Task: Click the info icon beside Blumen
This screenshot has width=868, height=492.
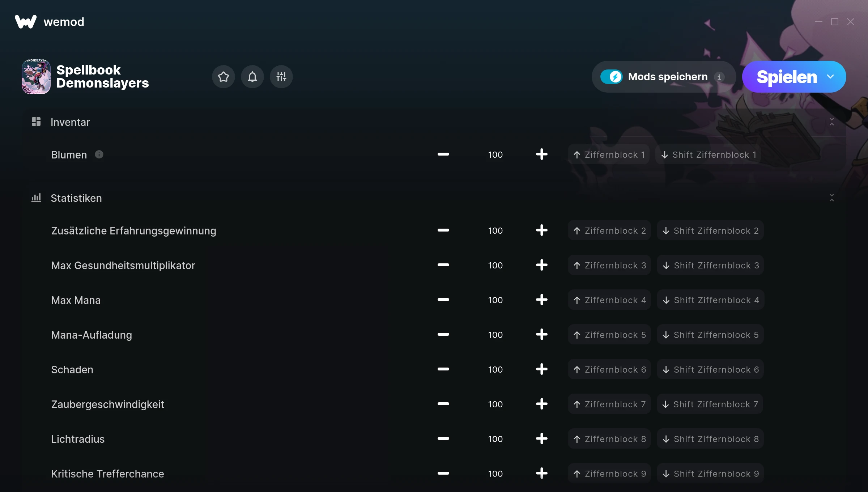Action: 99,154
